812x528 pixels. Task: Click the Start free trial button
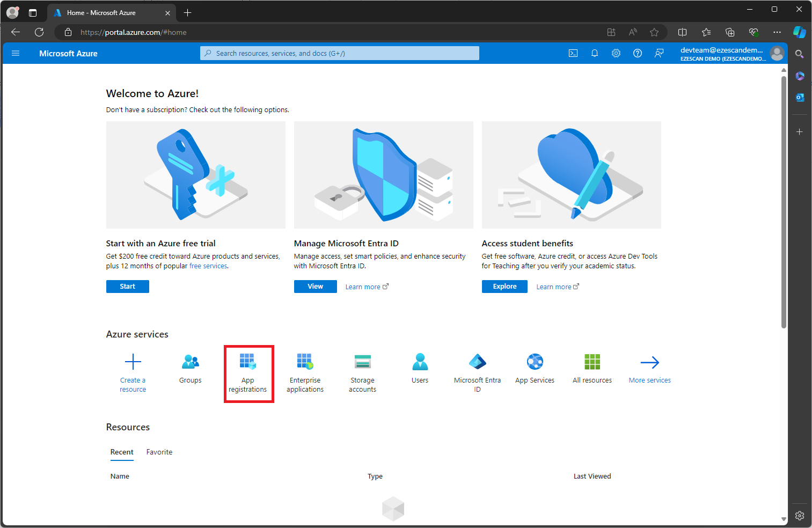[x=127, y=287]
